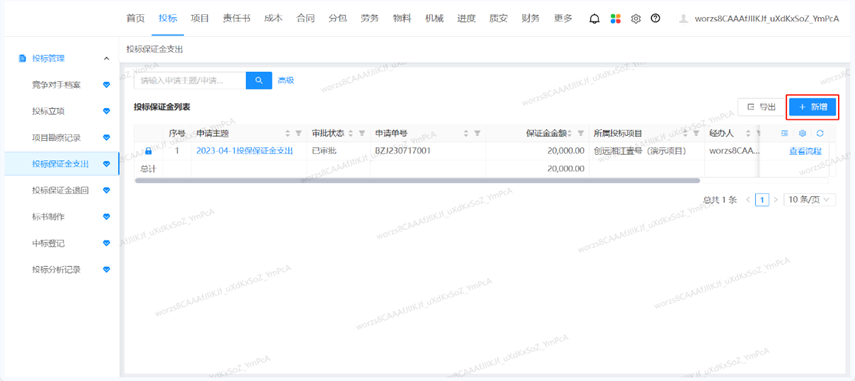Click the diamond icon beside 标书制作
The width and height of the screenshot is (855, 381).
pyautogui.click(x=107, y=216)
